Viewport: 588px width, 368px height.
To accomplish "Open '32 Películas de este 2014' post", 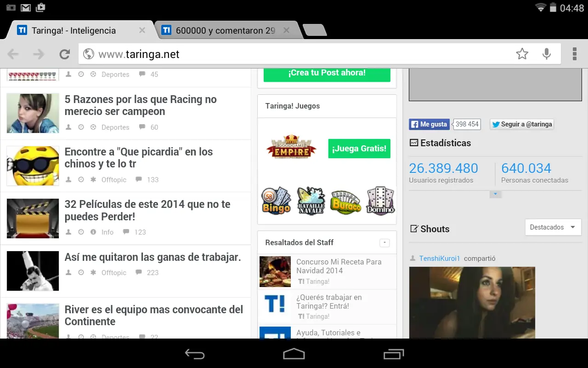I will [x=147, y=210].
